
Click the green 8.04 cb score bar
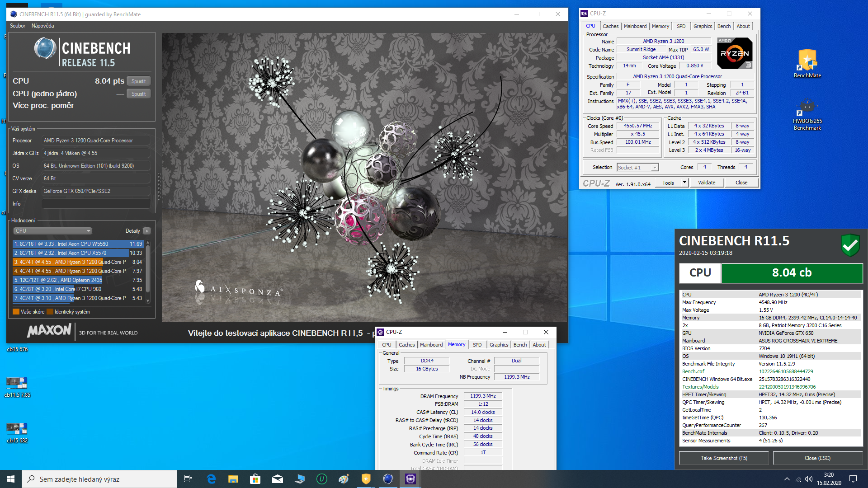click(792, 273)
